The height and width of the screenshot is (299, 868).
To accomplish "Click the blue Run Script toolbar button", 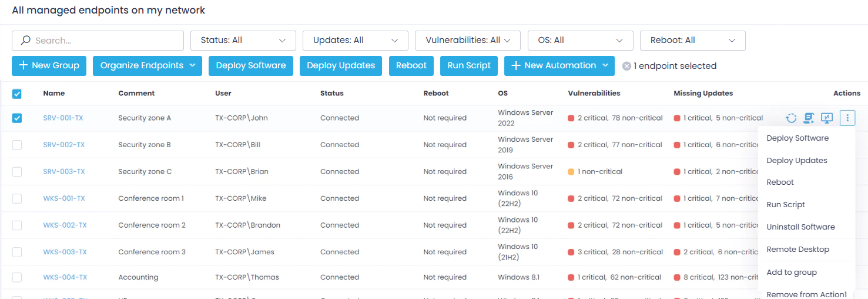I will (x=469, y=66).
